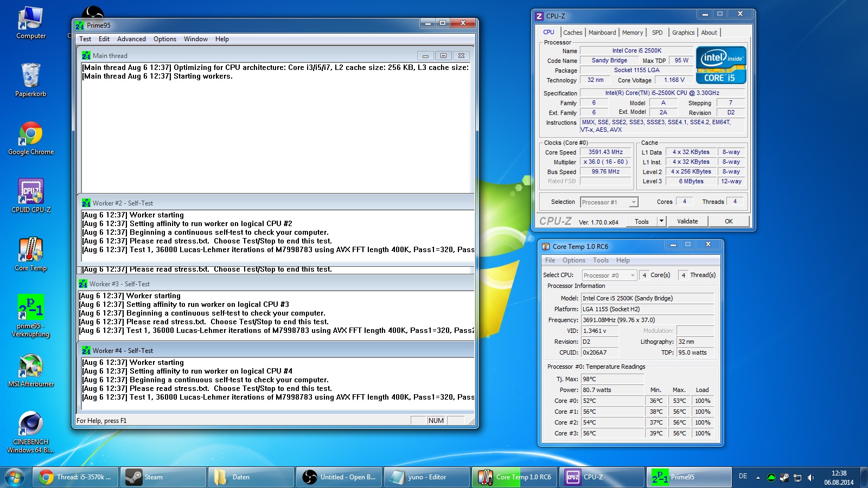
Task: Open the Options menu in Core Temp
Action: point(574,260)
